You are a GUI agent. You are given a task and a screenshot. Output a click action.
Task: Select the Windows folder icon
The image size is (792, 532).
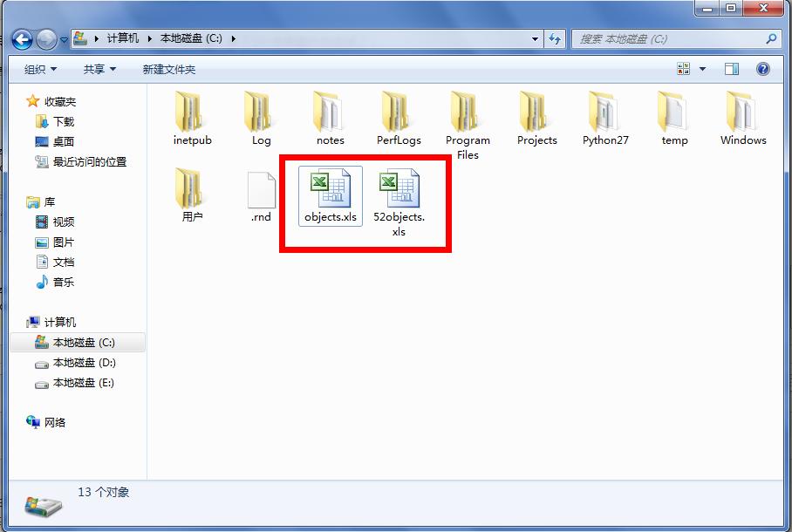[741, 111]
